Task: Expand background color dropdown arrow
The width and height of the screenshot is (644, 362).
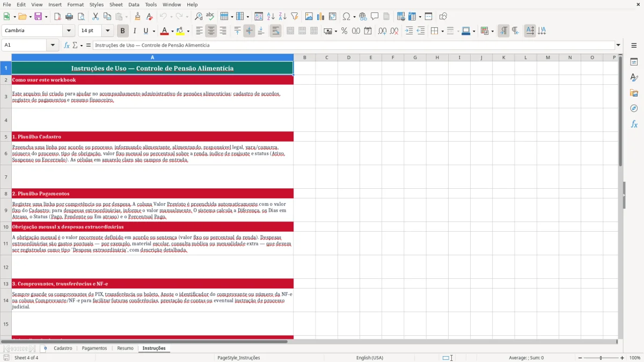Action: click(x=188, y=31)
